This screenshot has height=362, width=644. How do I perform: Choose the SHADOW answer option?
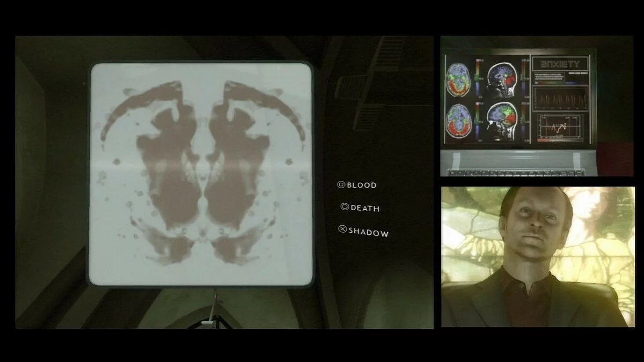pos(363,231)
